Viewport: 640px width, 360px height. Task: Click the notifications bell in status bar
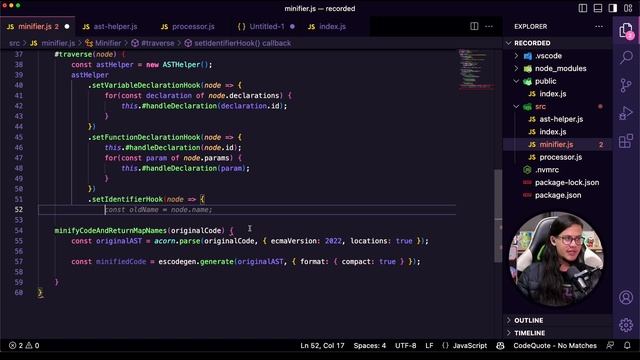point(627,345)
